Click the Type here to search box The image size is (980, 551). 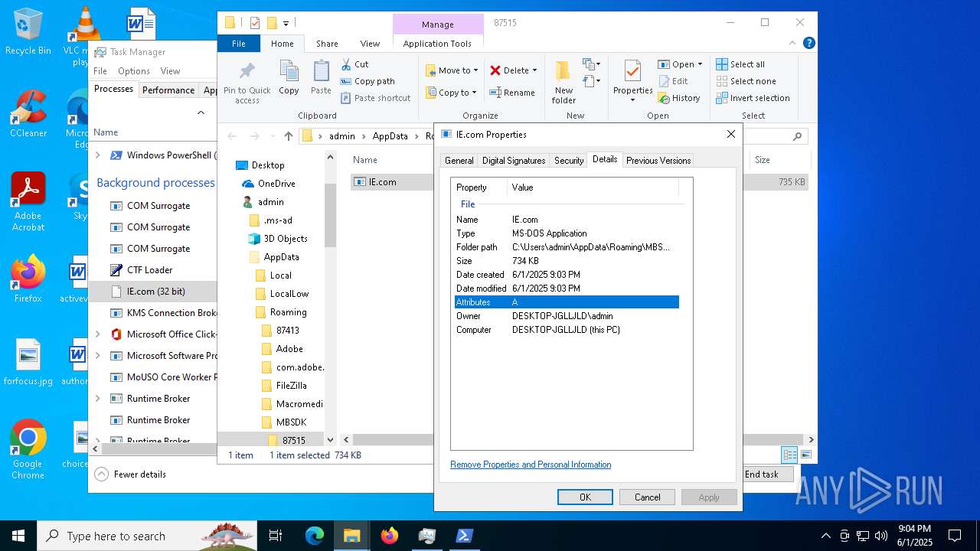(x=148, y=536)
